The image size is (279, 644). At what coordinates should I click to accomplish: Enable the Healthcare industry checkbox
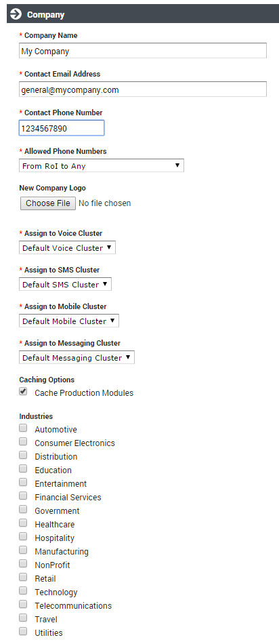(23, 523)
